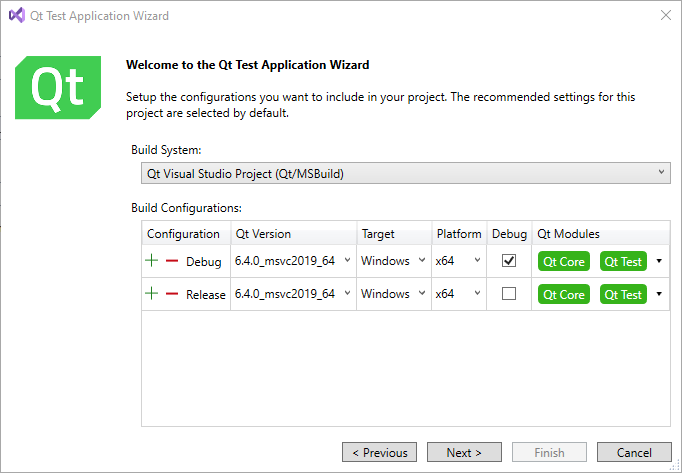Close the Qt Test Application Wizard window

665,15
